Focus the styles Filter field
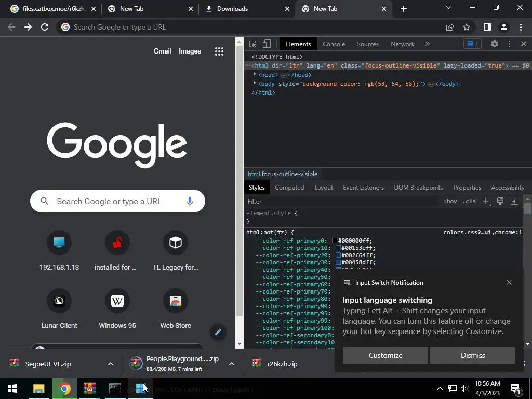The width and height of the screenshot is (532, 399). coord(342,202)
